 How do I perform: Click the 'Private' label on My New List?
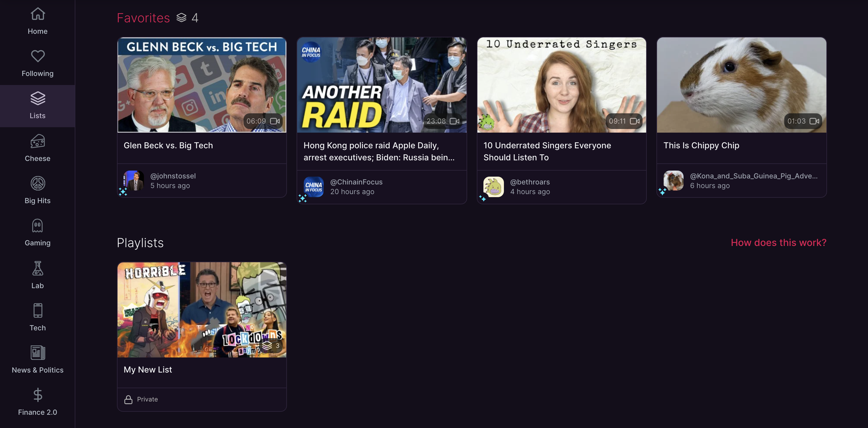click(x=147, y=399)
